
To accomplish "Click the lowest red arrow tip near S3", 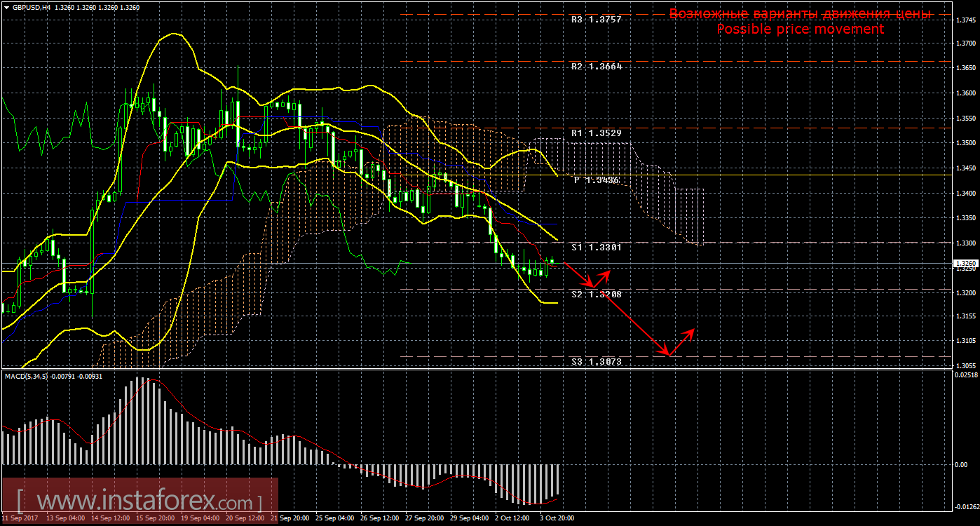I will [669, 355].
